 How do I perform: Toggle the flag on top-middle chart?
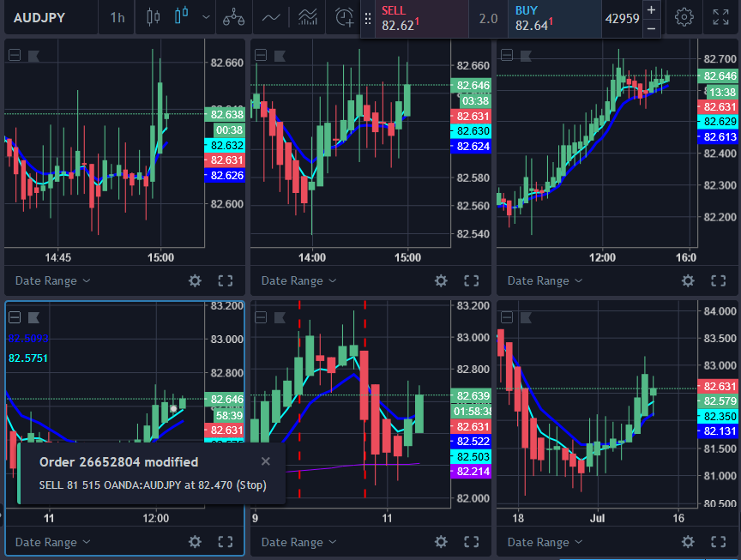coord(280,55)
